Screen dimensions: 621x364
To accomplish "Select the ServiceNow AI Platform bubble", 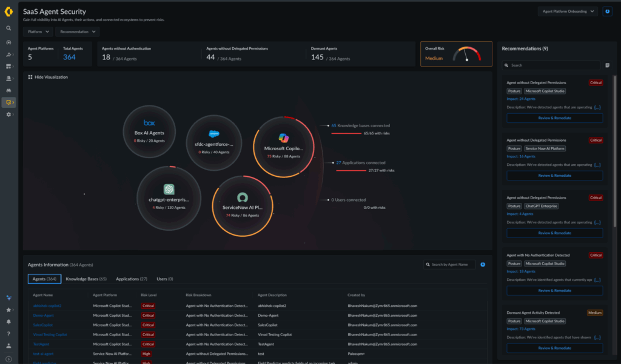I will pyautogui.click(x=242, y=205).
